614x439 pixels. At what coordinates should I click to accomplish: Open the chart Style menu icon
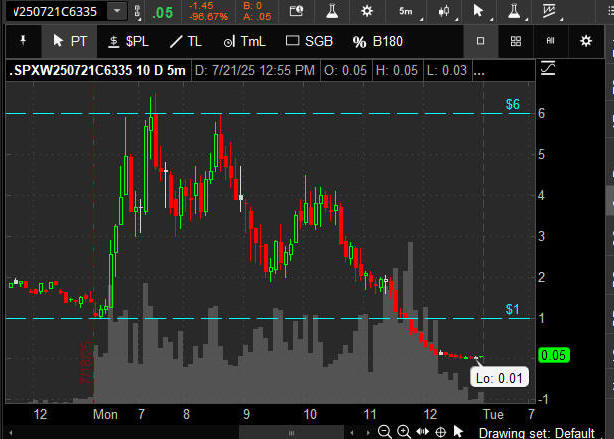click(443, 11)
